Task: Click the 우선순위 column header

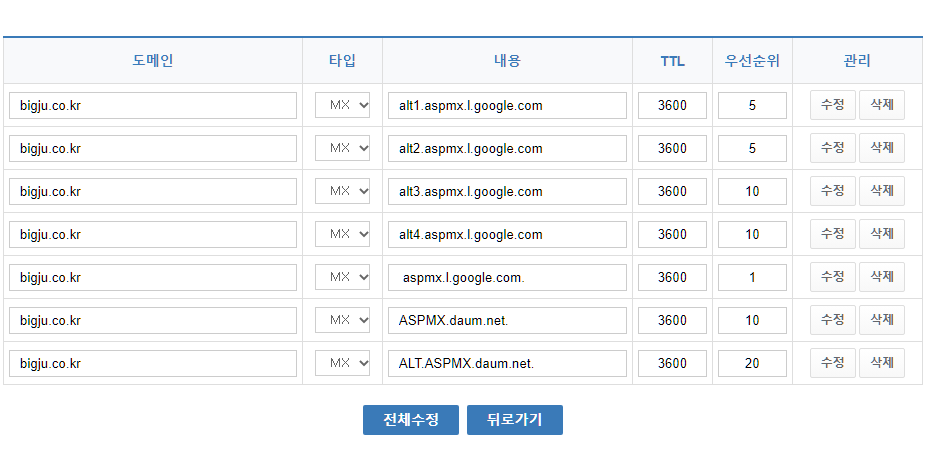Action: point(752,61)
